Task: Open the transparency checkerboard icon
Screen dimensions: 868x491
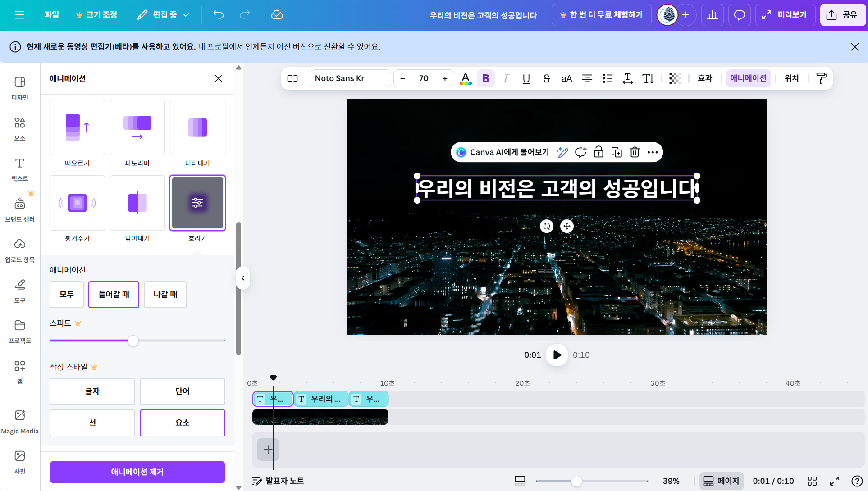Action: click(675, 78)
